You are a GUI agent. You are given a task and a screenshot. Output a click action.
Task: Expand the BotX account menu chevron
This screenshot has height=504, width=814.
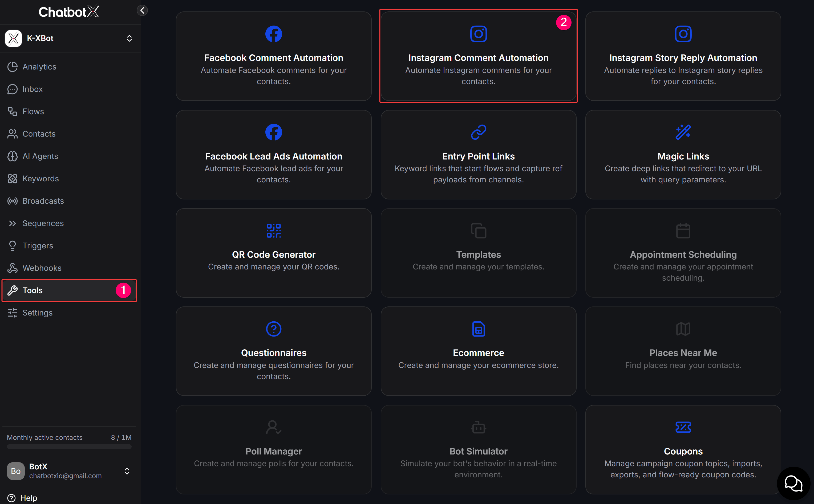point(127,471)
